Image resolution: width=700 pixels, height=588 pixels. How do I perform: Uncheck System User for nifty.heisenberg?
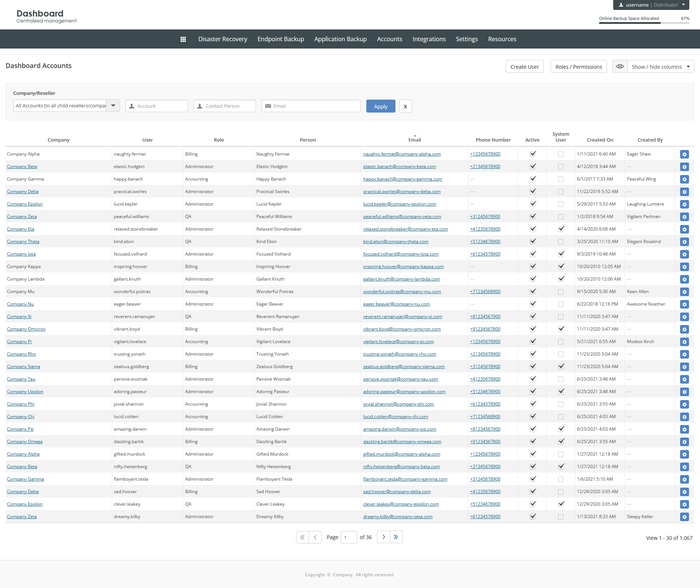(x=561, y=467)
